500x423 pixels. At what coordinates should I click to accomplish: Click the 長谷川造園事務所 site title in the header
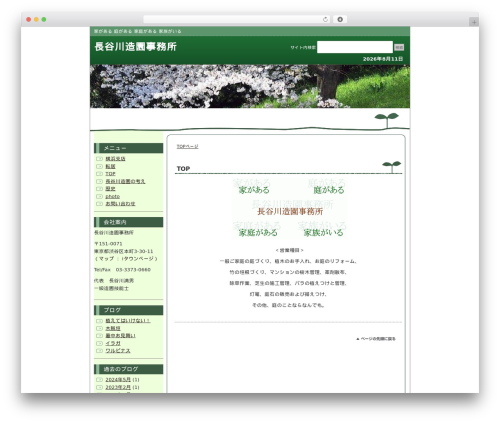click(136, 46)
